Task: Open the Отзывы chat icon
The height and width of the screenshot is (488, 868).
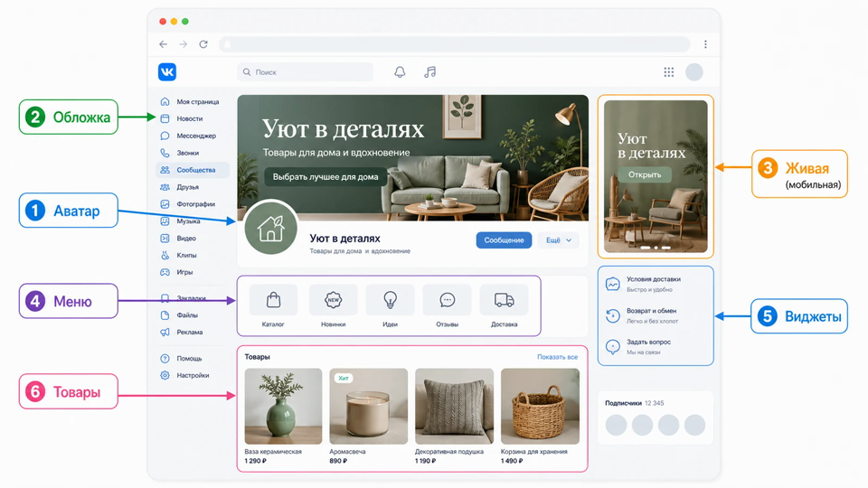Action: tap(448, 300)
